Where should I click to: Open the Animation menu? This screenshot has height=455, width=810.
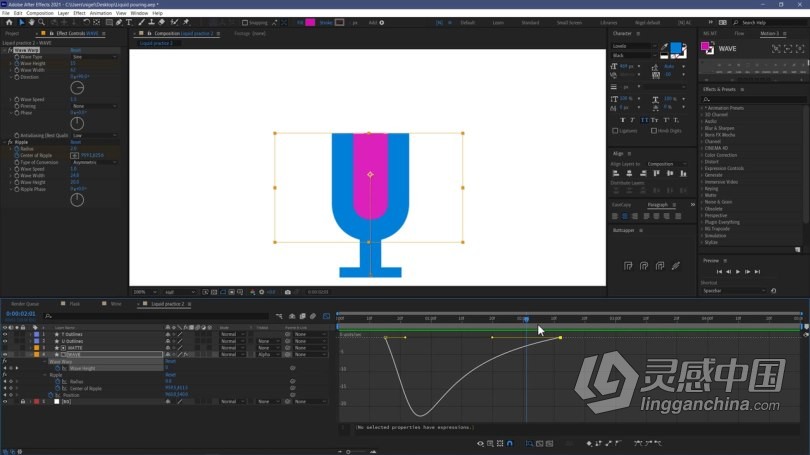(100, 13)
